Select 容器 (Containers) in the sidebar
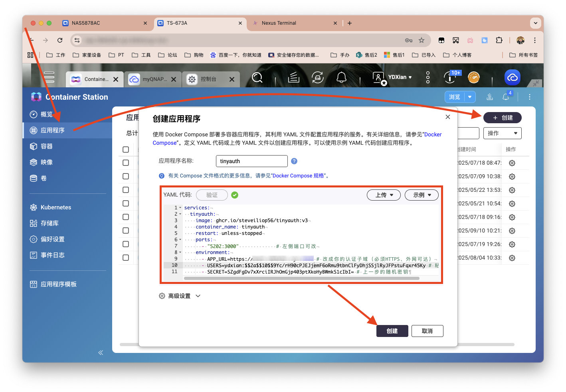The width and height of the screenshot is (566, 392). [46, 146]
